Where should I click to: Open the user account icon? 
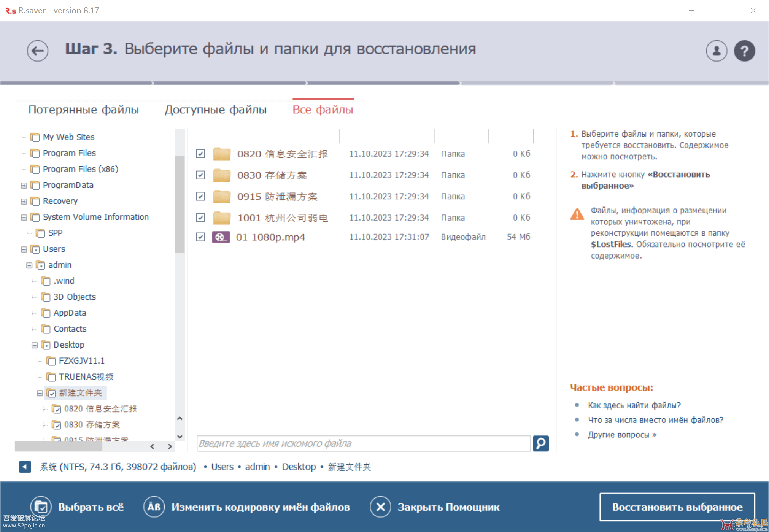point(716,51)
